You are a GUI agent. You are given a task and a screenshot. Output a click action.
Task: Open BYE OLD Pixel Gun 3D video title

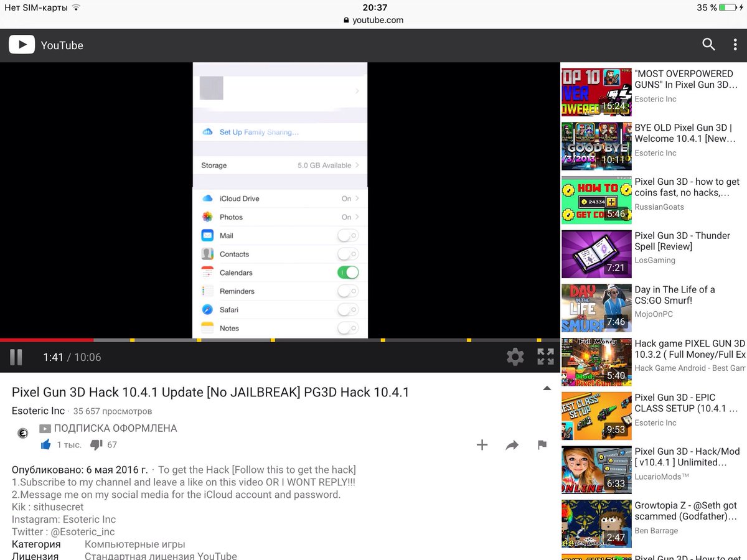click(x=685, y=133)
